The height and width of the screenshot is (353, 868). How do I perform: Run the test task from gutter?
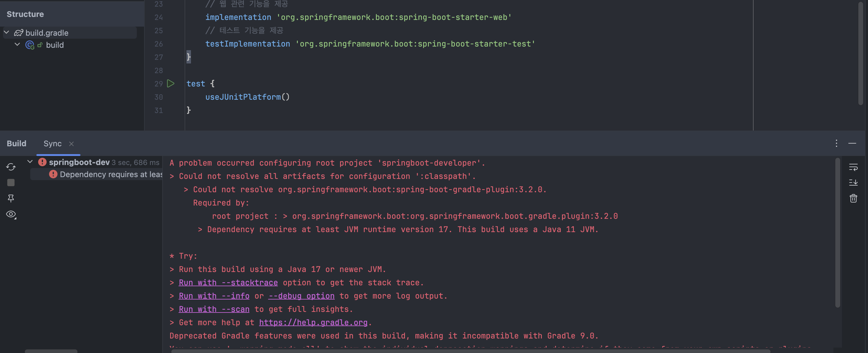click(x=171, y=83)
